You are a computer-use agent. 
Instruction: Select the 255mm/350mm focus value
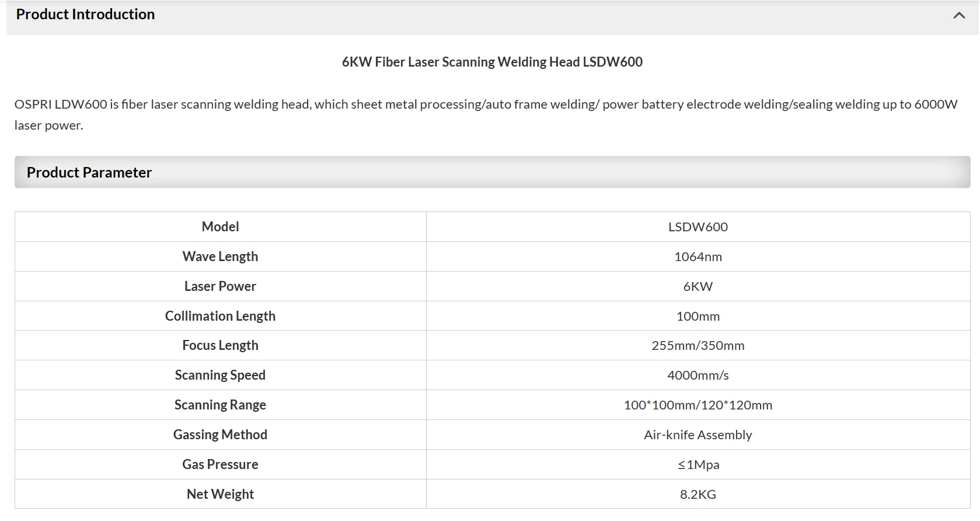697,345
